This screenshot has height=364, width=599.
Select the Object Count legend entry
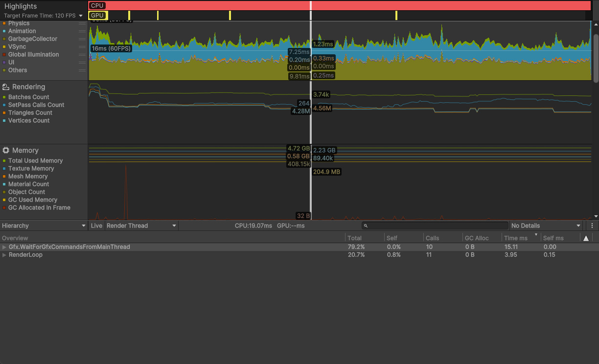pyautogui.click(x=26, y=192)
